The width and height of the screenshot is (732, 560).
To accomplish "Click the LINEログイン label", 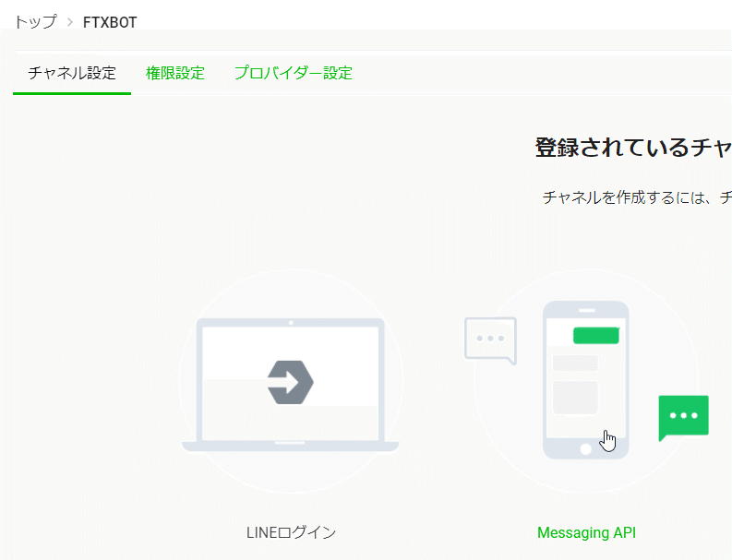I will tap(292, 532).
